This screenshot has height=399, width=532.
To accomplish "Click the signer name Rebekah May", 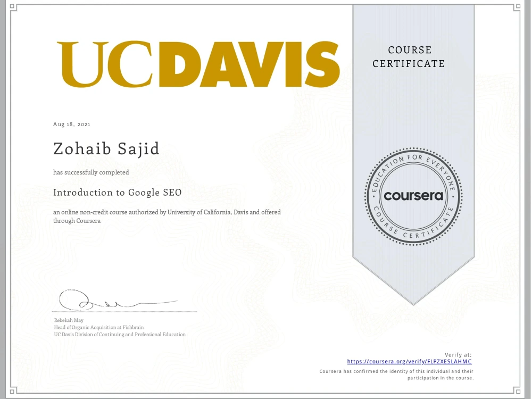I will [x=69, y=320].
